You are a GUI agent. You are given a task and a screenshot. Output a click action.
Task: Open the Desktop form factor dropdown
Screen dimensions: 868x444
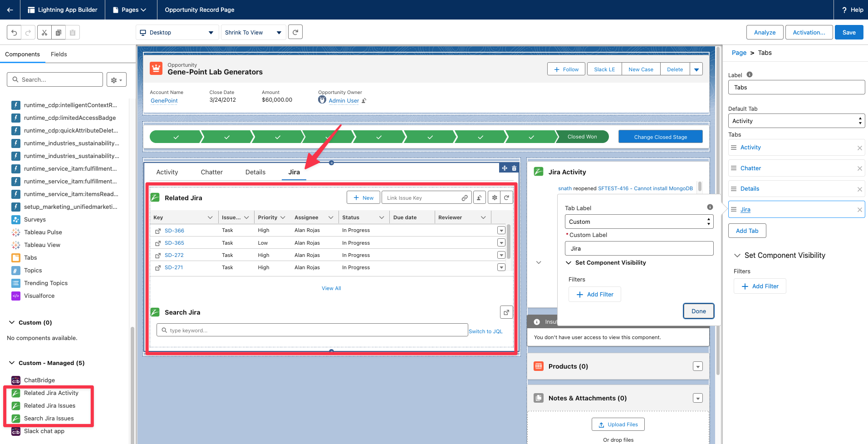click(177, 33)
